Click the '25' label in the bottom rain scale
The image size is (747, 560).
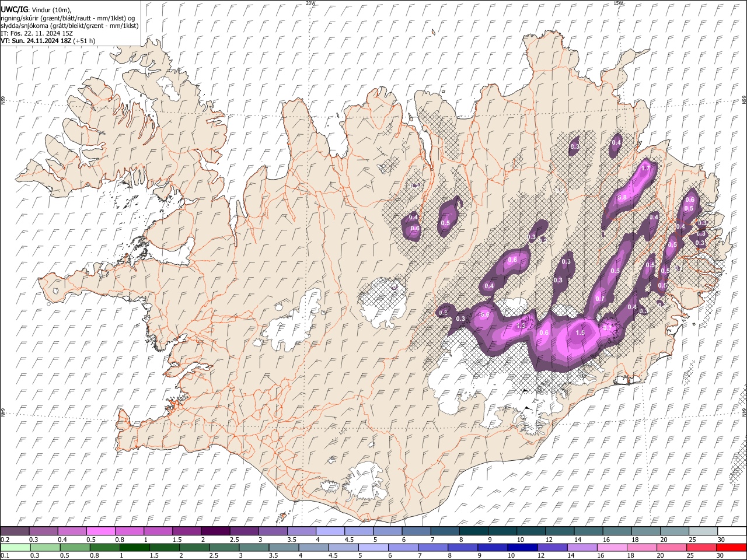coord(691,555)
